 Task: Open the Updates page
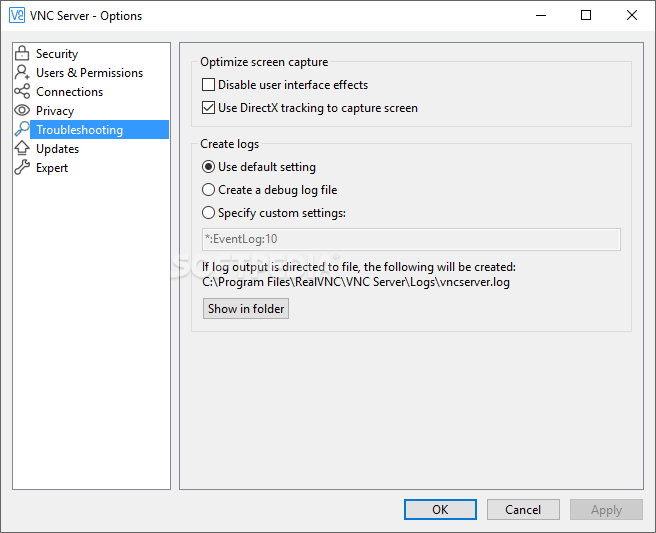pos(57,149)
